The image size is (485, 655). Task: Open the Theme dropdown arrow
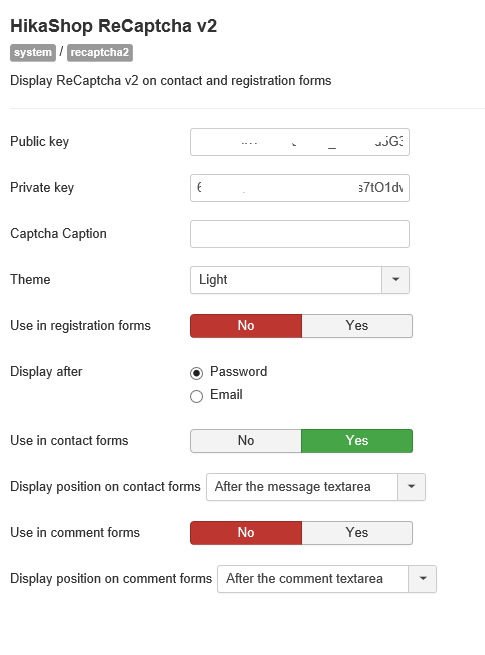point(395,280)
